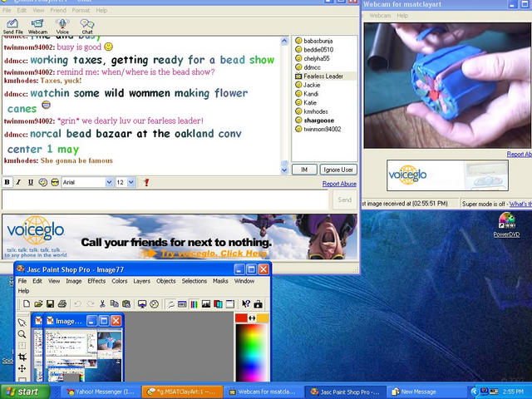The height and width of the screenshot is (399, 532).
Task: Click the New file icon in Paint Shop Pro
Action: [x=27, y=304]
